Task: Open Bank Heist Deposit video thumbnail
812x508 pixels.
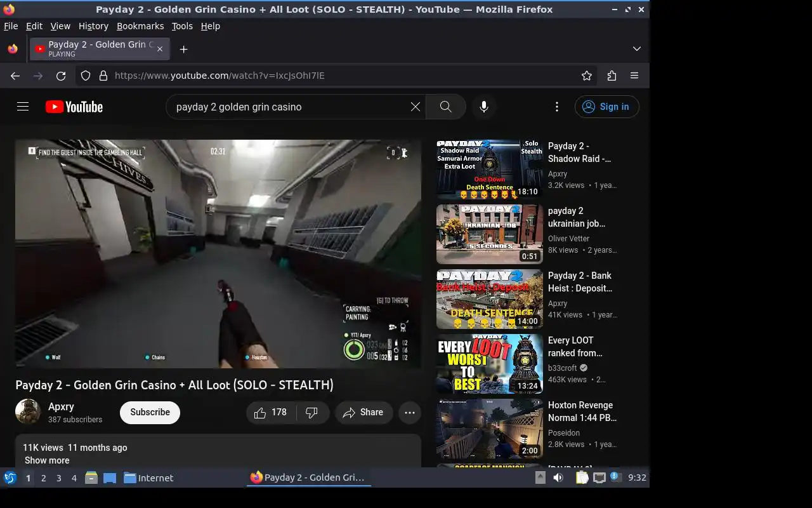Action: click(x=490, y=299)
